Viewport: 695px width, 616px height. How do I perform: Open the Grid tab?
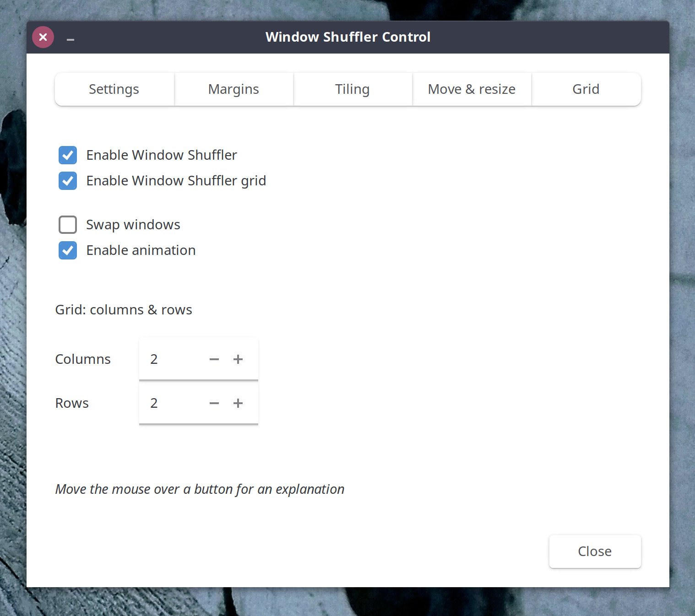[586, 89]
